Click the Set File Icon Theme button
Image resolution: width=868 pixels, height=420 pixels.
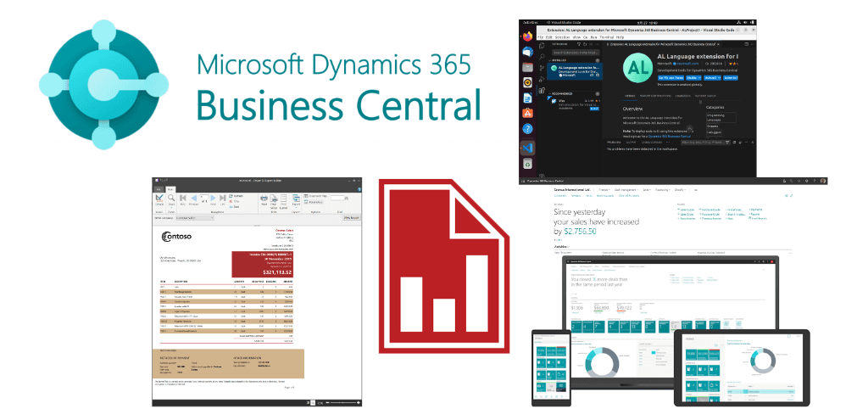(671, 78)
